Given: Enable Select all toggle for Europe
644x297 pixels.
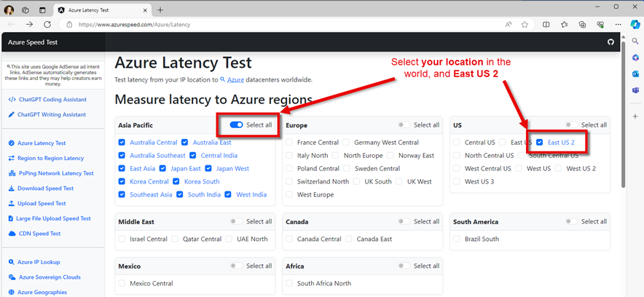Looking at the screenshot, I should point(404,125).
